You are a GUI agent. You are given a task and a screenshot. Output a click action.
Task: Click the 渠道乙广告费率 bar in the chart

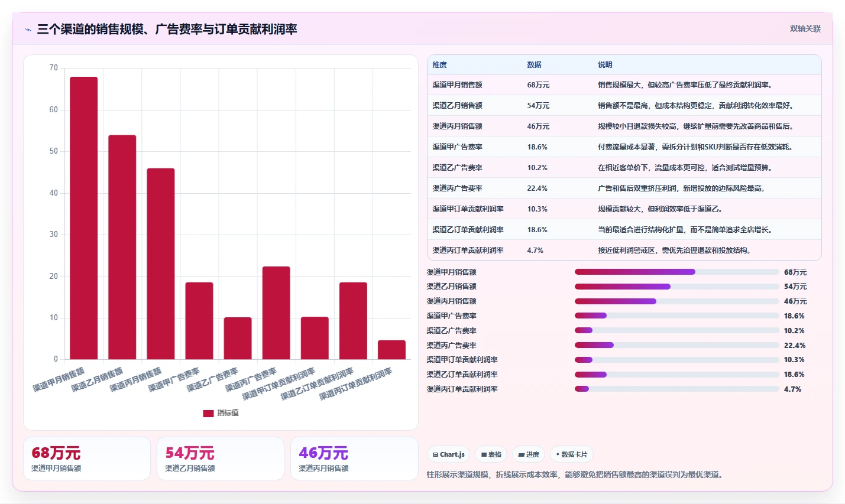238,338
